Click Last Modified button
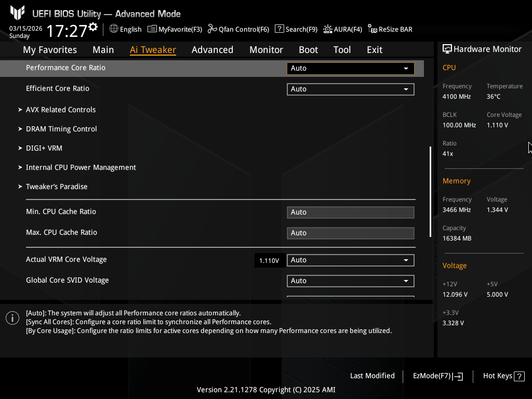The height and width of the screenshot is (399, 532). (x=373, y=376)
